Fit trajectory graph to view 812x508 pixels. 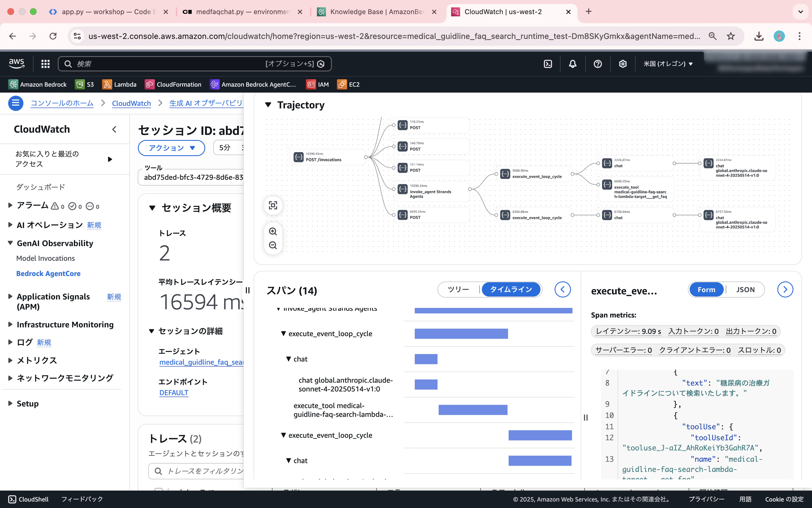pos(273,205)
